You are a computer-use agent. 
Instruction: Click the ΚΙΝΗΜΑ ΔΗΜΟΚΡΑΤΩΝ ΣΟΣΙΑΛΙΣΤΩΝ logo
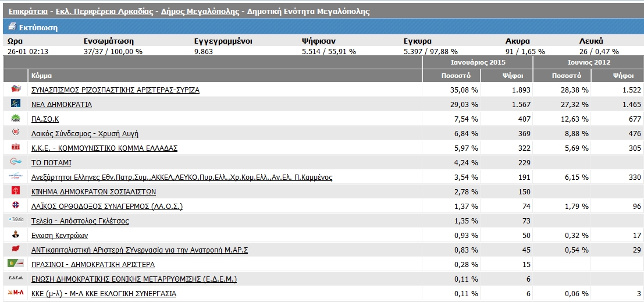tap(16, 191)
